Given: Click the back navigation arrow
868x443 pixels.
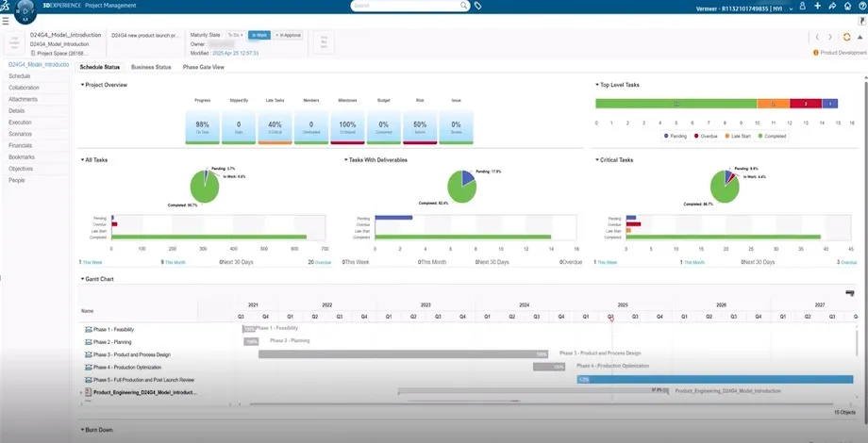Looking at the screenshot, I should (817, 37).
